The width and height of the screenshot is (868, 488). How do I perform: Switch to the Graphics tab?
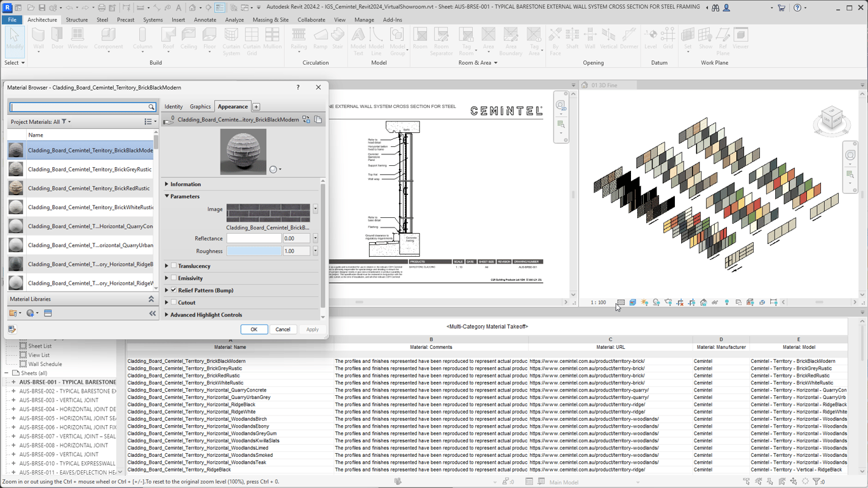coord(200,107)
